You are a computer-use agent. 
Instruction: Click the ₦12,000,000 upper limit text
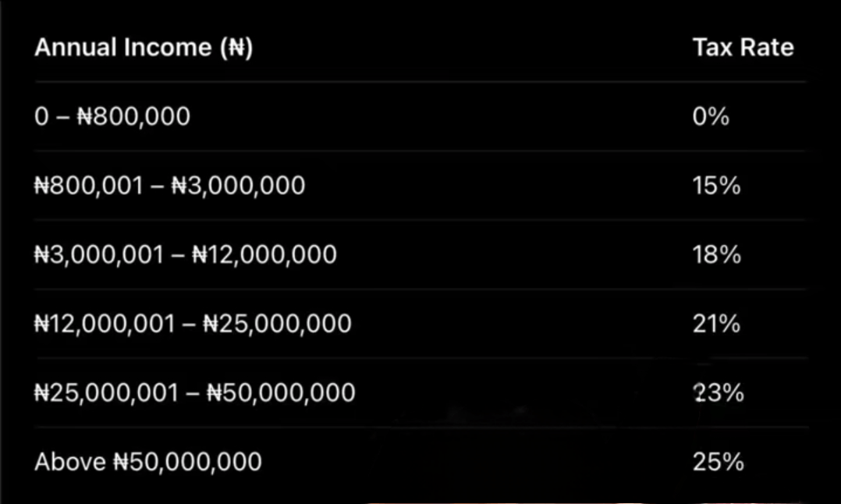coord(264,254)
